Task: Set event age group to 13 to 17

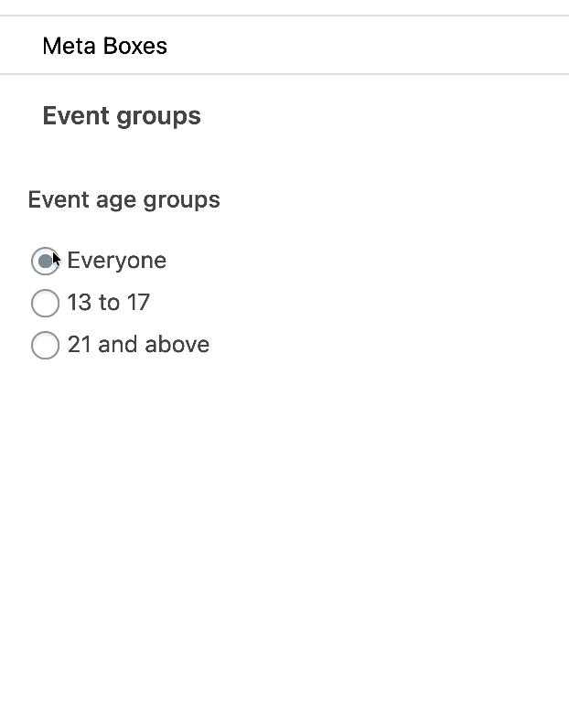Action: pyautogui.click(x=45, y=304)
